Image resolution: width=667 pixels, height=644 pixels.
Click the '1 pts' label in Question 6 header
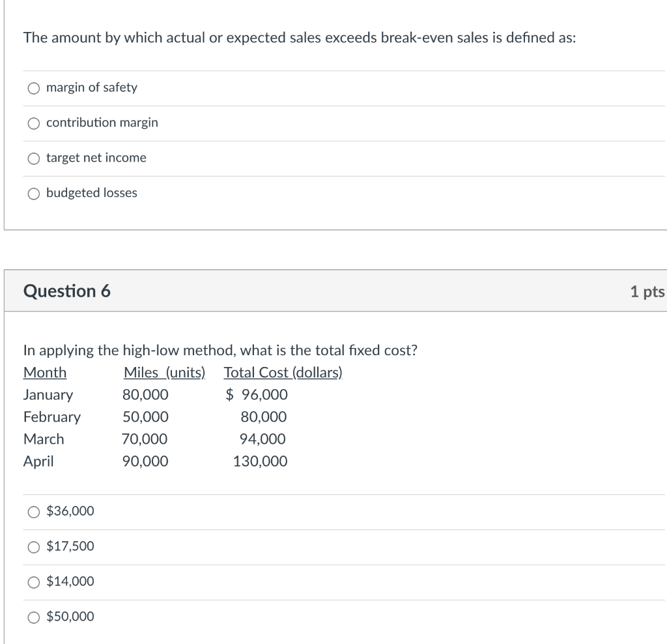click(647, 291)
